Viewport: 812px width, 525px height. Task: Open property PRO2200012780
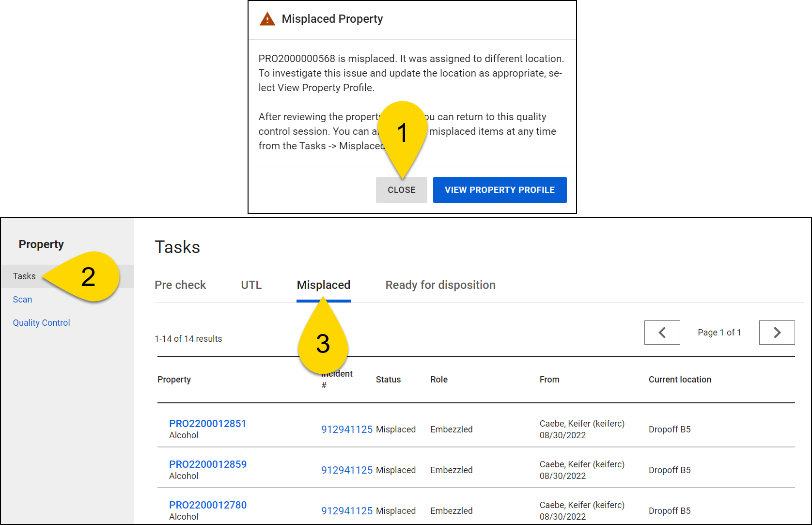[207, 505]
